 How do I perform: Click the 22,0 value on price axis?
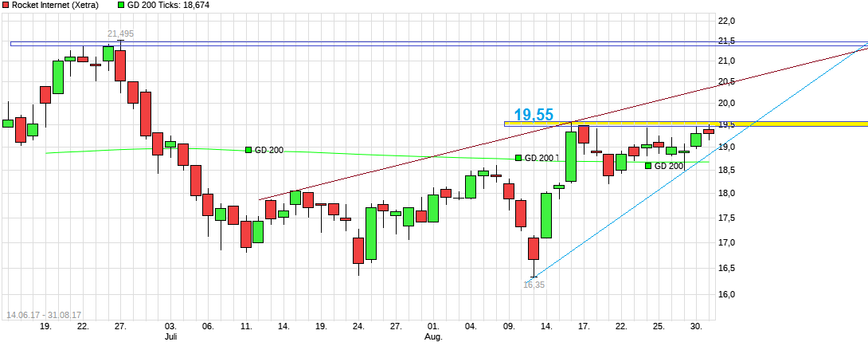click(725, 21)
